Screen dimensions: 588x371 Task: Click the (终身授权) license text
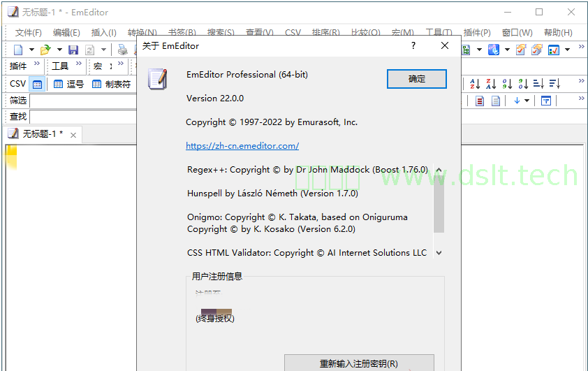tap(215, 319)
